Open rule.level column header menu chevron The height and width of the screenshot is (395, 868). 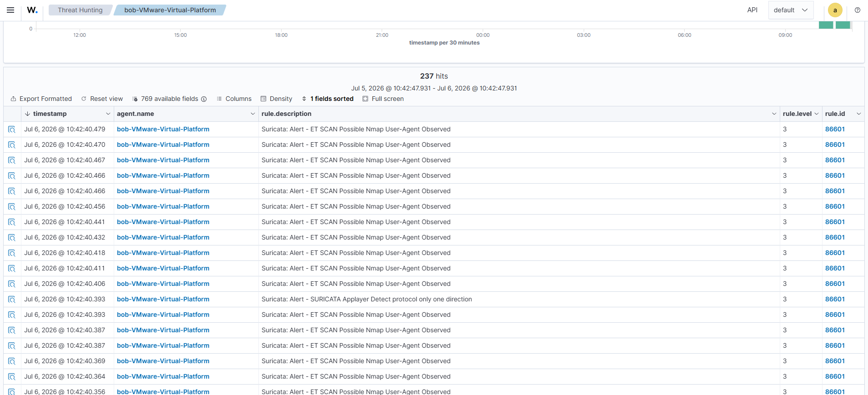(817, 114)
